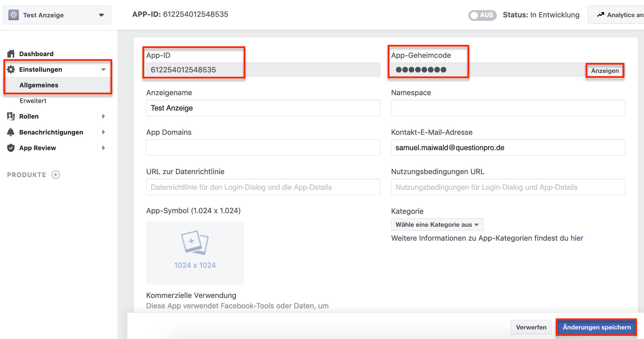Open the Wähle eine Kategorie aus dropdown
Image resolution: width=644 pixels, height=339 pixels.
(x=437, y=224)
